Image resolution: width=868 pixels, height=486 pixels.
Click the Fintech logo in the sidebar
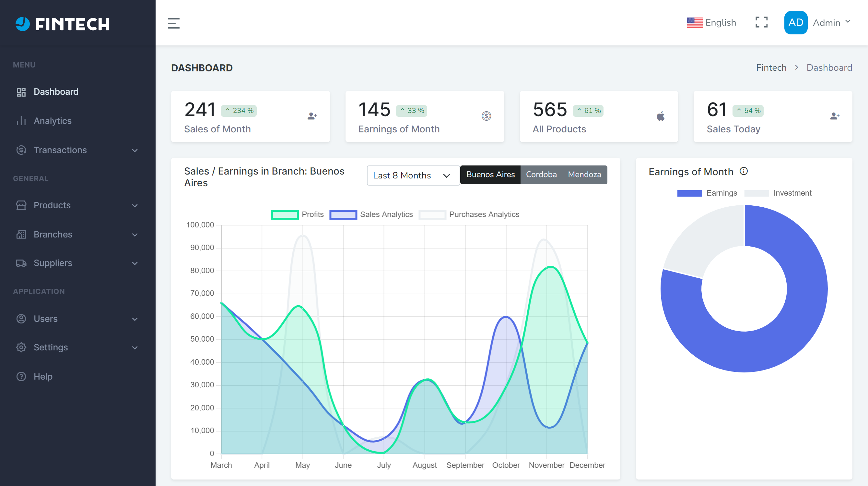coord(63,24)
